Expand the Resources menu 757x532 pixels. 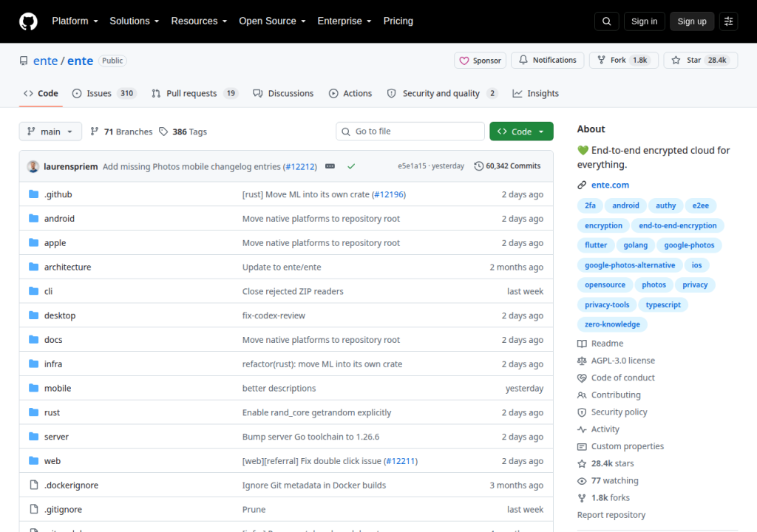199,21
